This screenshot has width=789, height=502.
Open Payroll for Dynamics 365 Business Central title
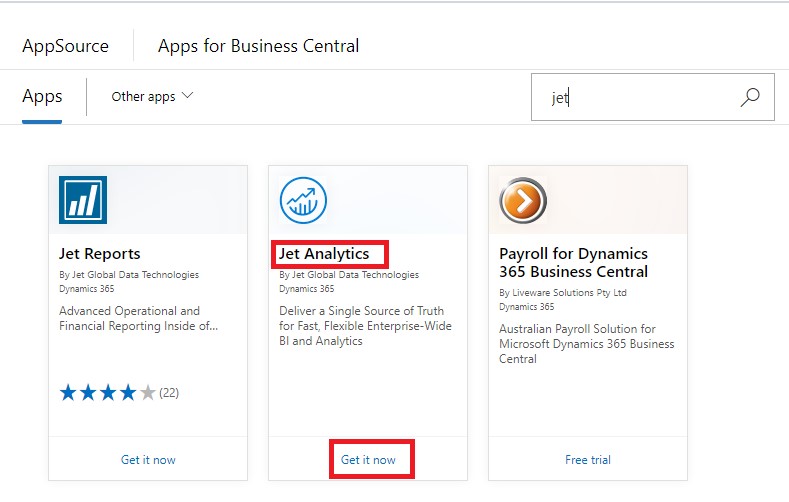574,262
